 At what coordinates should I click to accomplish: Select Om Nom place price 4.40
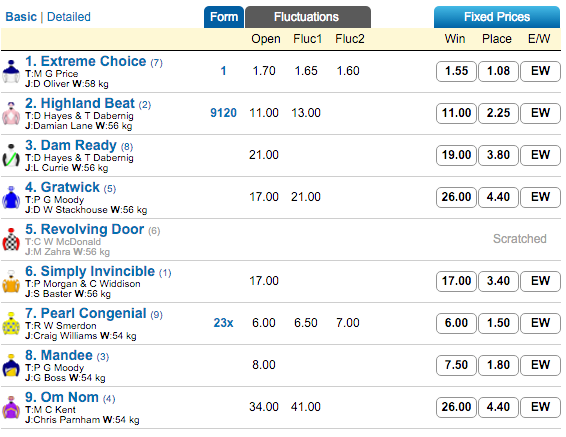click(498, 407)
